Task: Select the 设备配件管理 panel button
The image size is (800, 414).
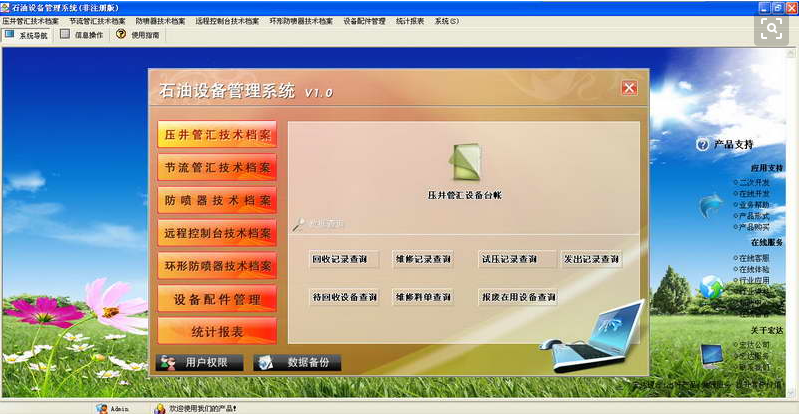Action: pyautogui.click(x=217, y=299)
